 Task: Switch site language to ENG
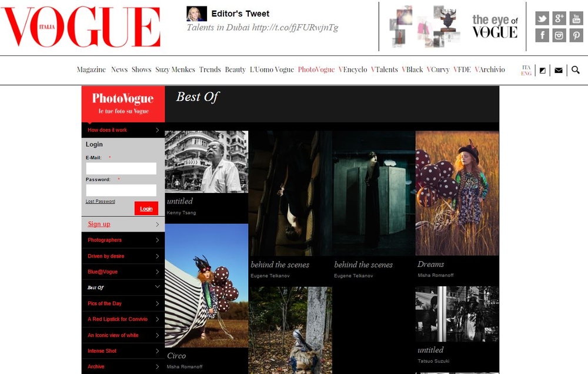(526, 74)
